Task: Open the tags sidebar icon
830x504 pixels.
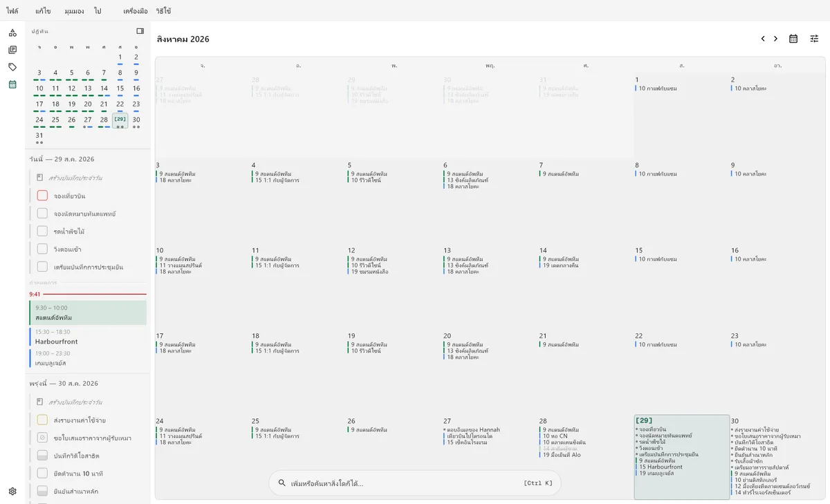Action: (12, 67)
